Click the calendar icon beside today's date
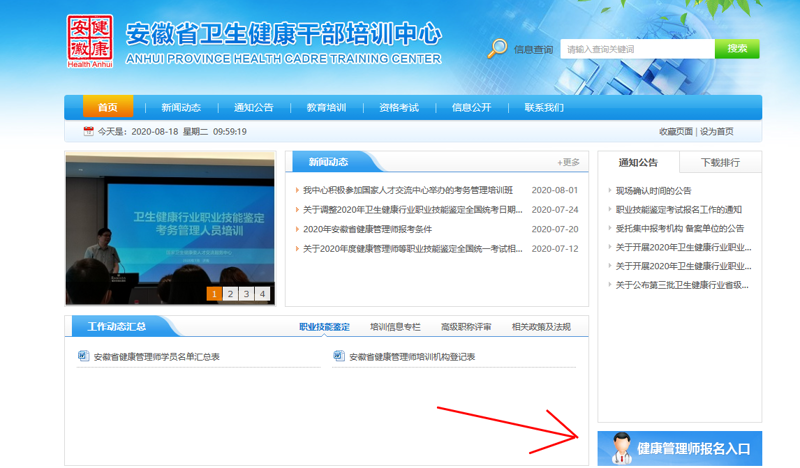The image size is (800, 468). [88, 131]
